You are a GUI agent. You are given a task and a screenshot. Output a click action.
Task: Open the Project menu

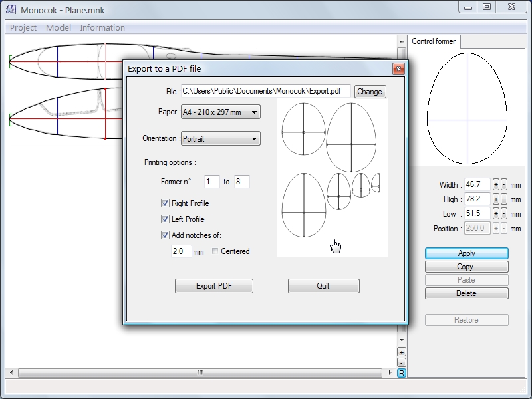tap(23, 27)
